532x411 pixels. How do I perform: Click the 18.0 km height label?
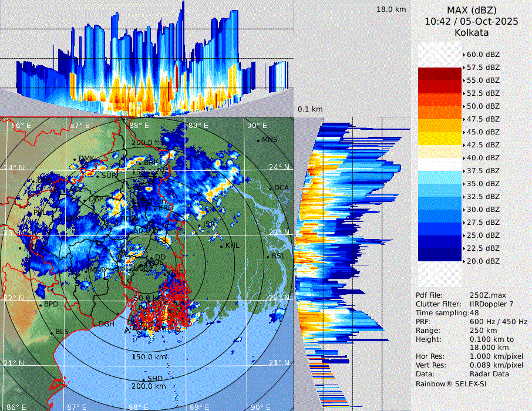pyautogui.click(x=391, y=9)
